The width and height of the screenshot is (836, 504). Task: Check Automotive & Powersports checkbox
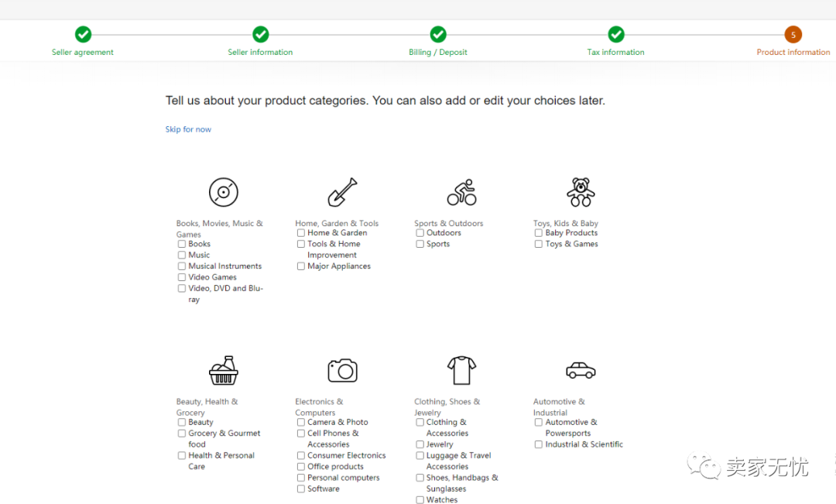[x=539, y=422]
